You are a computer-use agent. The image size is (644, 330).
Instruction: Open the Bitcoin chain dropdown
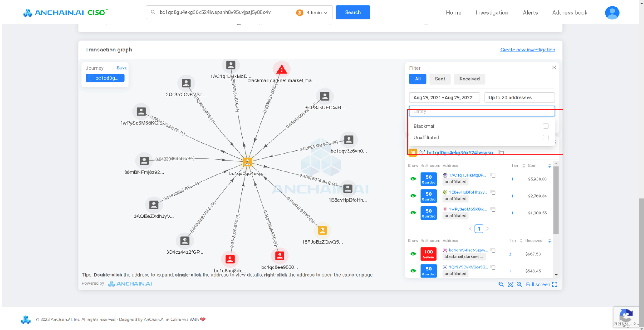click(313, 13)
